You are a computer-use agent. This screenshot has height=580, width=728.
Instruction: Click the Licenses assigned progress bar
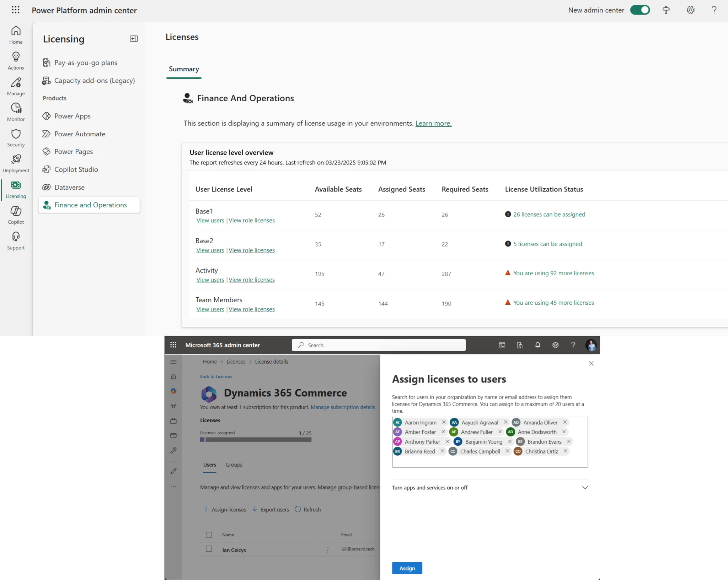point(256,440)
